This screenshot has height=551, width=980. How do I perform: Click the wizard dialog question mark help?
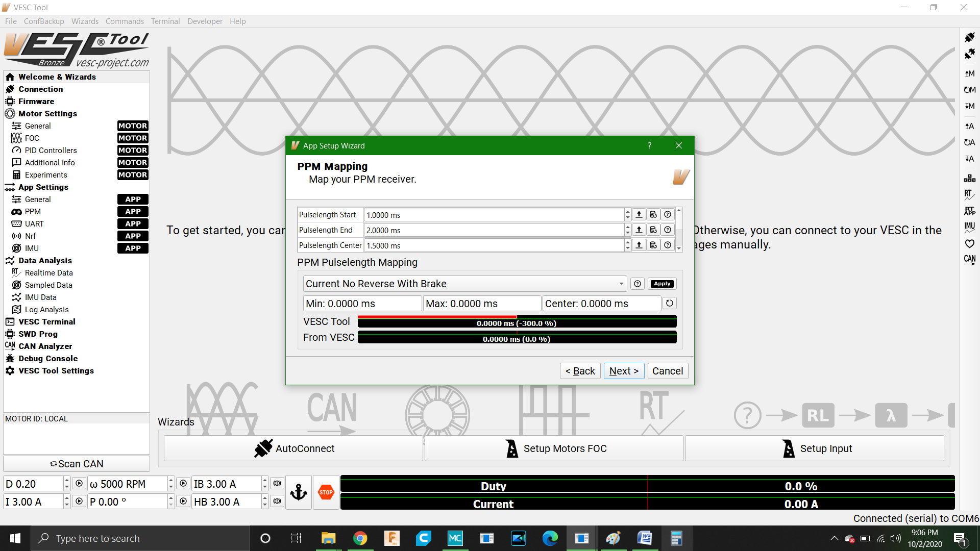click(650, 145)
